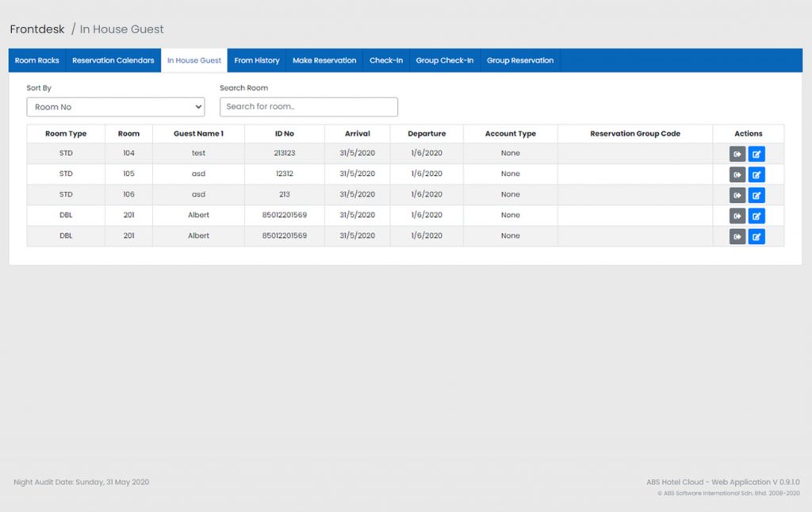
Task: Click the Frontdesk breadcrumb link
Action: [37, 29]
